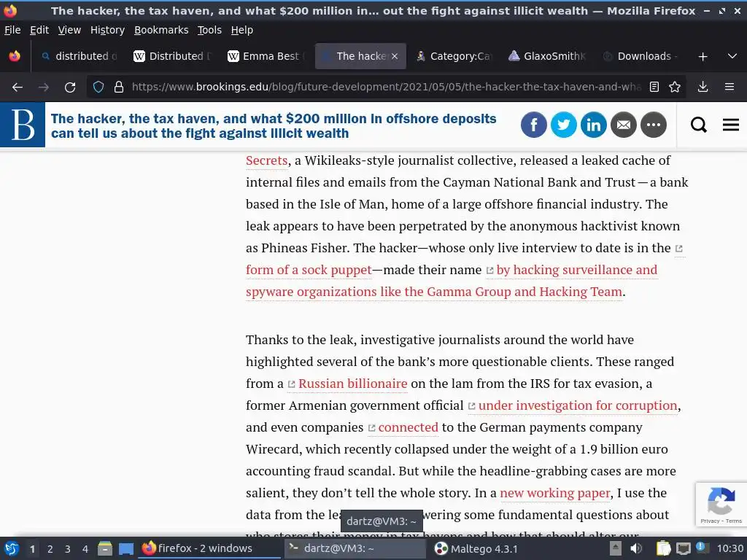
Task: Open the Brookings site search
Action: (698, 125)
